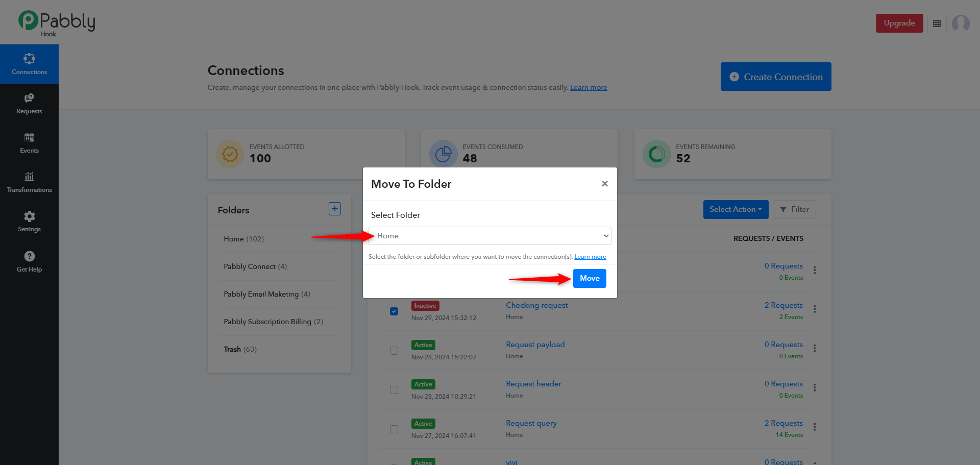Open the Requests sidebar section
The height and width of the screenshot is (465, 980).
[29, 104]
